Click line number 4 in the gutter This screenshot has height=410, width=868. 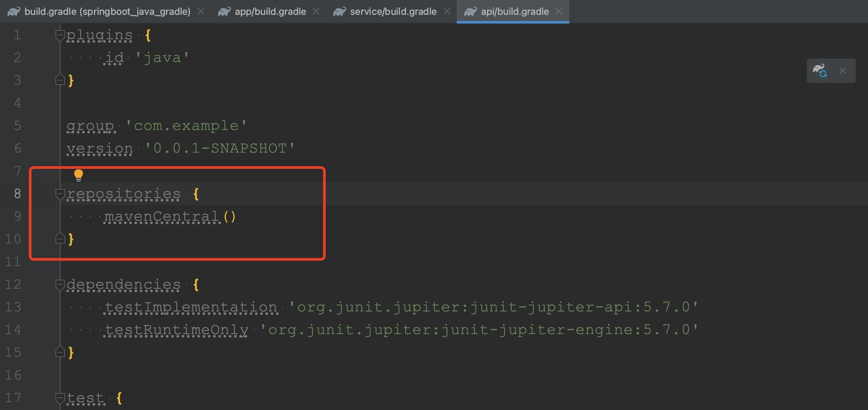17,103
